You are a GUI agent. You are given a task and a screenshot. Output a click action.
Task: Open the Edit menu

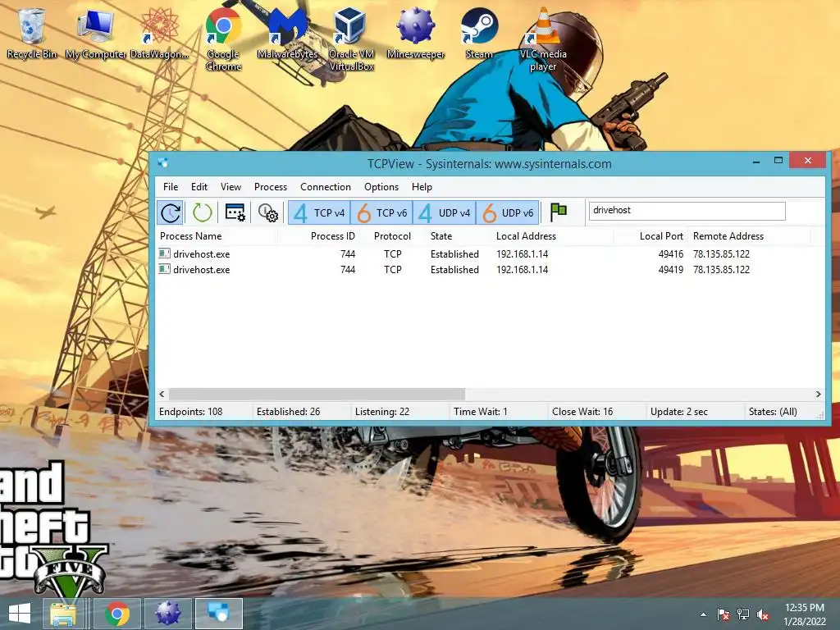pyautogui.click(x=199, y=187)
